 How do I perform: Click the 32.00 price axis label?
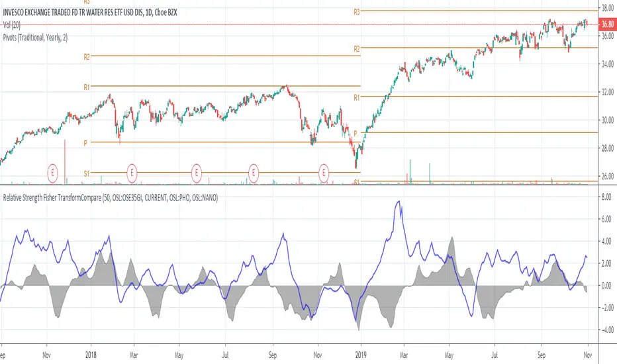click(x=607, y=92)
